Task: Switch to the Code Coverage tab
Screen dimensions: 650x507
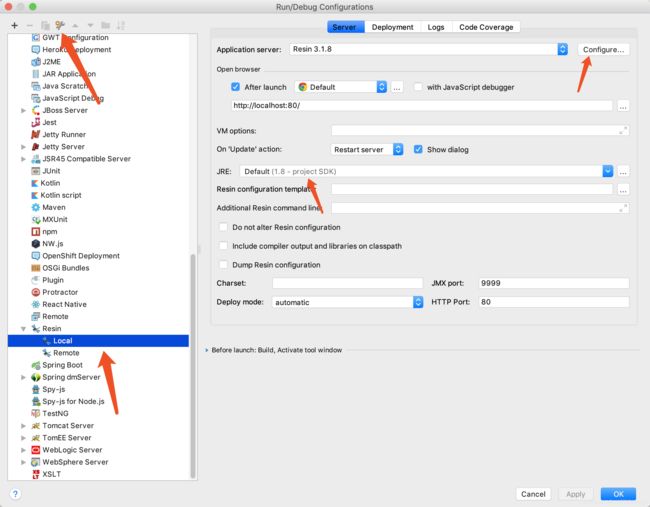Action: point(486,27)
